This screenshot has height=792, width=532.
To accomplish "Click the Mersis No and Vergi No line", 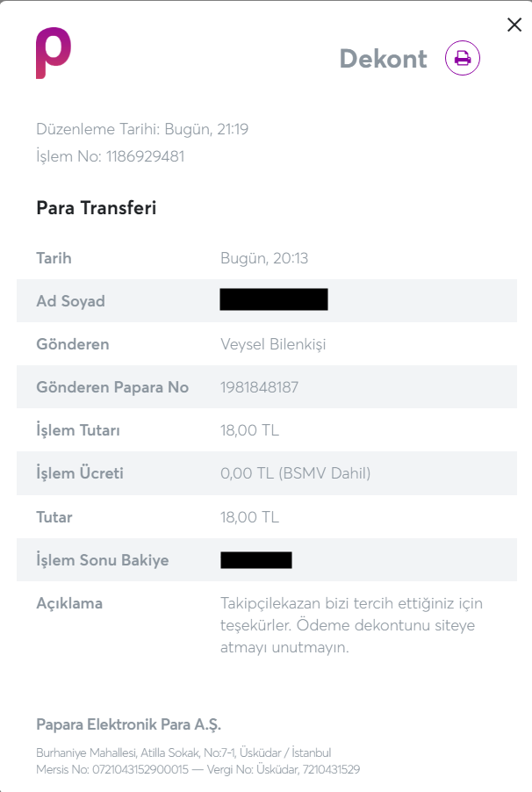I will [x=198, y=770].
